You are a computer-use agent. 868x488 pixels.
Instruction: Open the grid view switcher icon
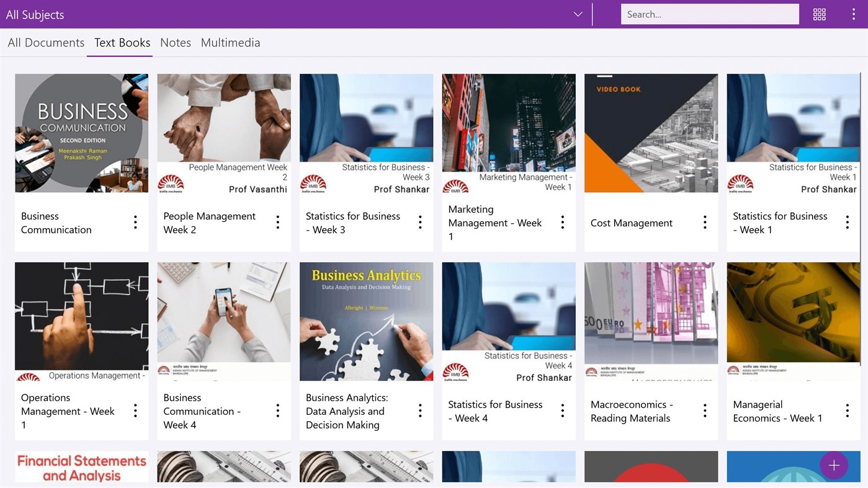(x=819, y=14)
